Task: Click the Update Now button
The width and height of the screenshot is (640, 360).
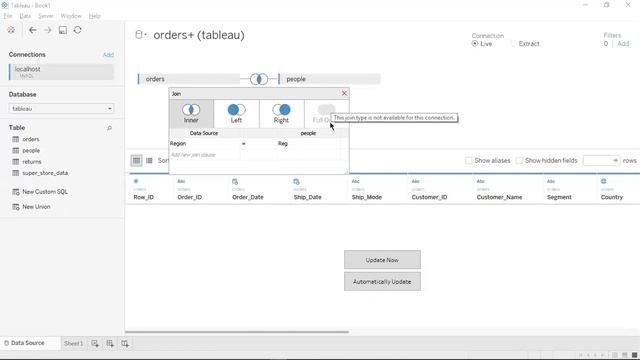Action: (x=382, y=260)
